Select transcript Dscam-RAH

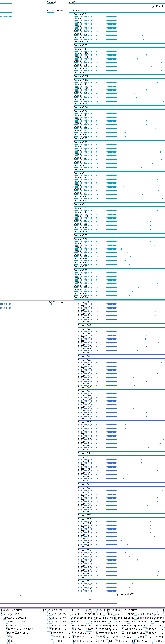81,57
